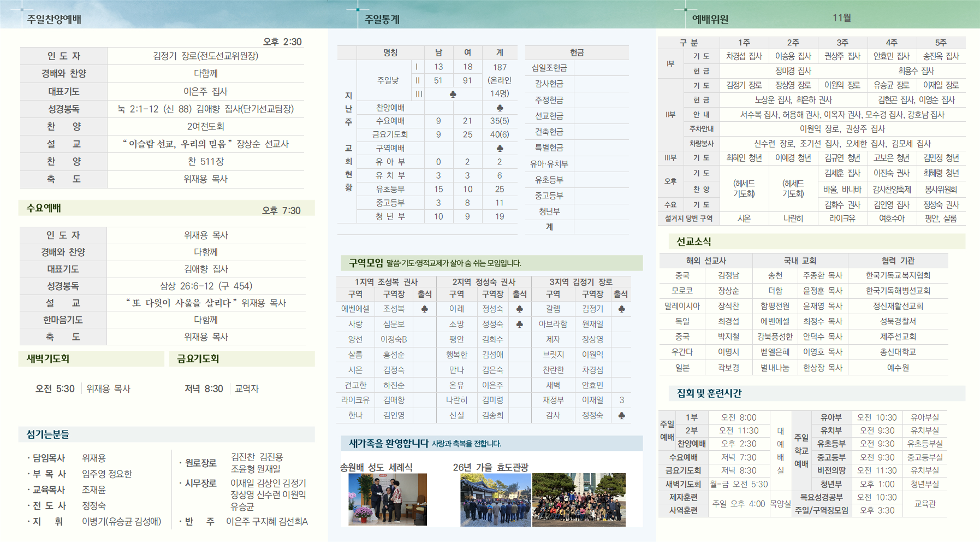
Task: Click the 말레이시아 missionary country cell
Action: (x=682, y=306)
